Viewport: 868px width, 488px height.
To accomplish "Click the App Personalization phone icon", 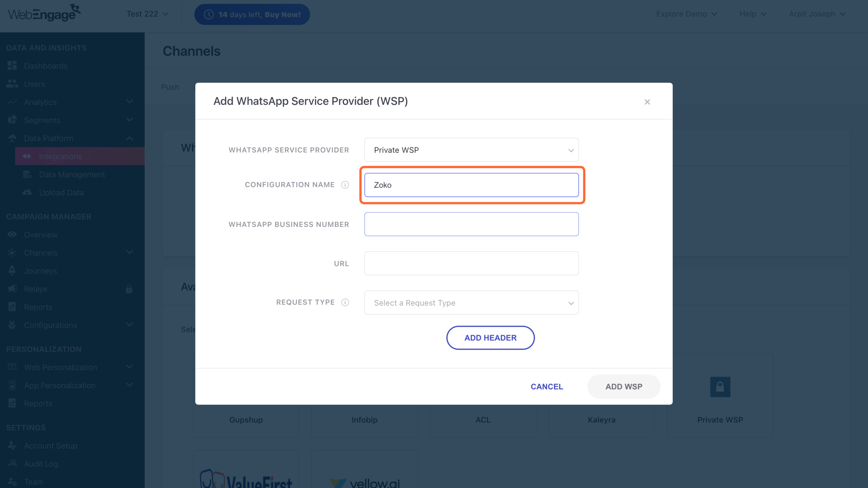I will point(12,385).
